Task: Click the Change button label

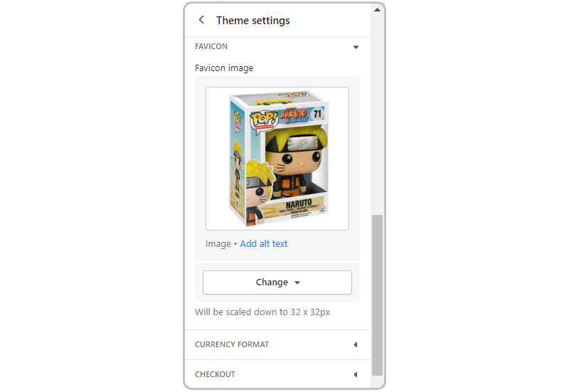Action: (x=272, y=282)
